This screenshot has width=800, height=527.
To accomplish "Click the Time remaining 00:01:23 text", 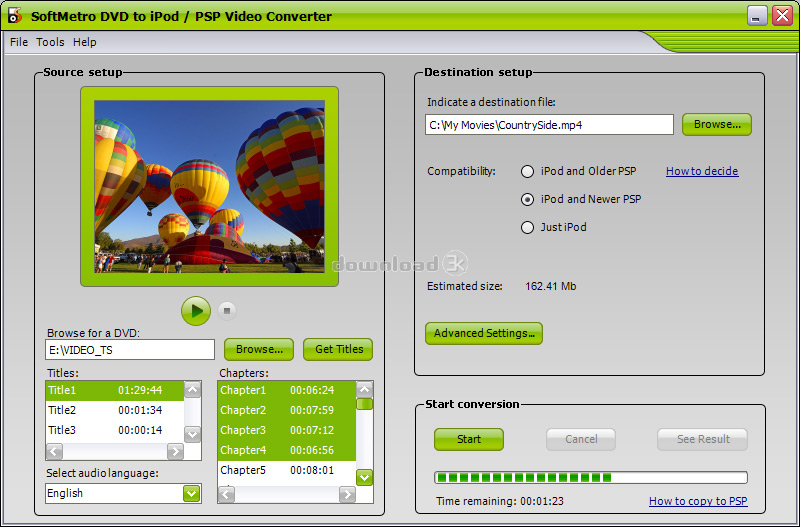I will (500, 501).
